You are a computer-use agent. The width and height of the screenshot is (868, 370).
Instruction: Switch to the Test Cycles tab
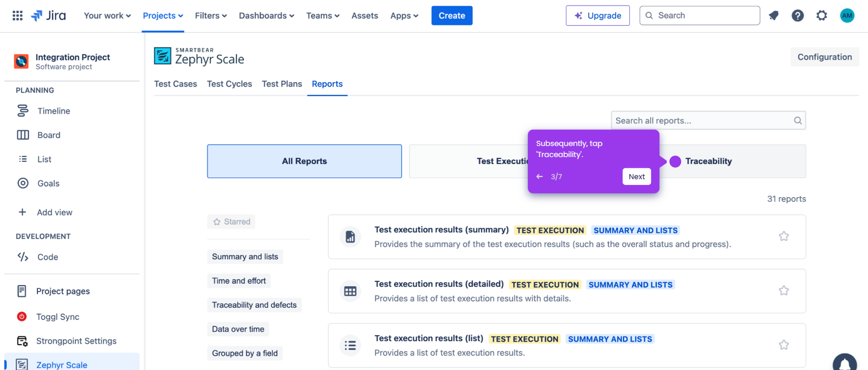230,84
